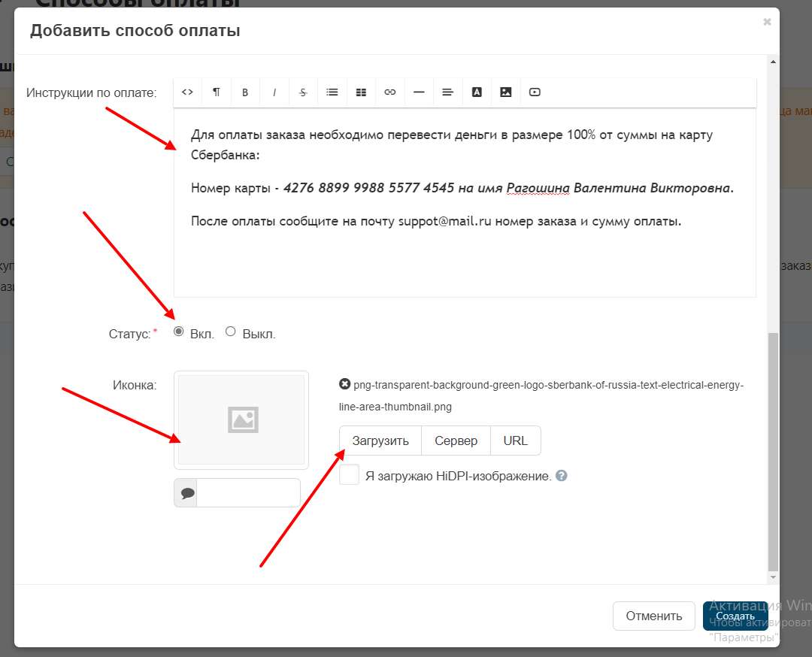Insert an image into the editor
Screen dimensions: 812x657
click(x=506, y=92)
